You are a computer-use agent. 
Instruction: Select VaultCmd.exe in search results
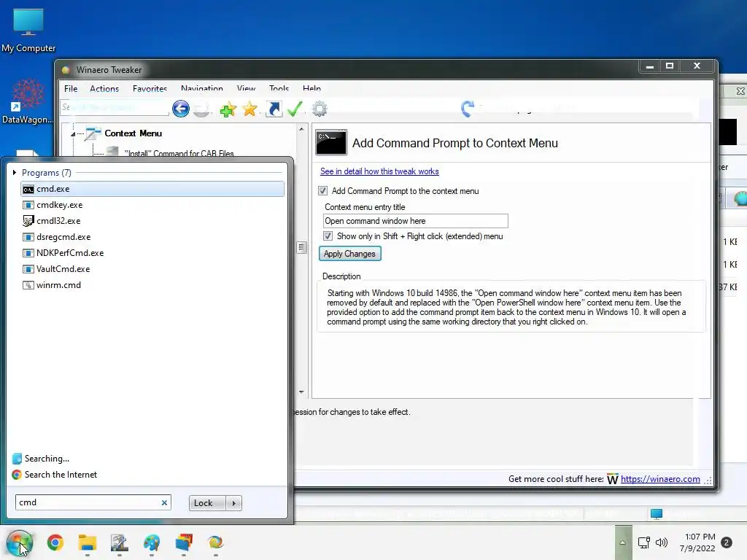click(152, 269)
